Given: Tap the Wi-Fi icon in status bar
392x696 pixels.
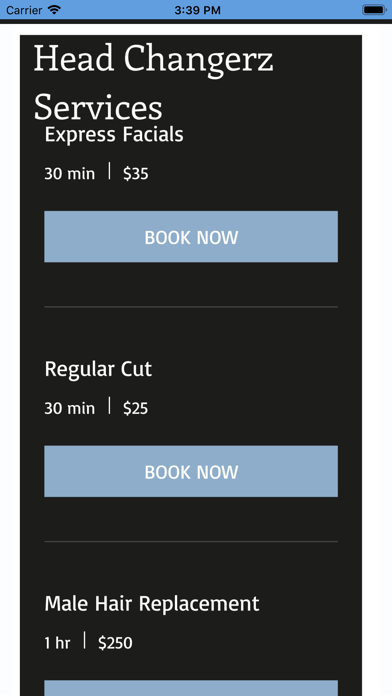Looking at the screenshot, I should 54,9.
